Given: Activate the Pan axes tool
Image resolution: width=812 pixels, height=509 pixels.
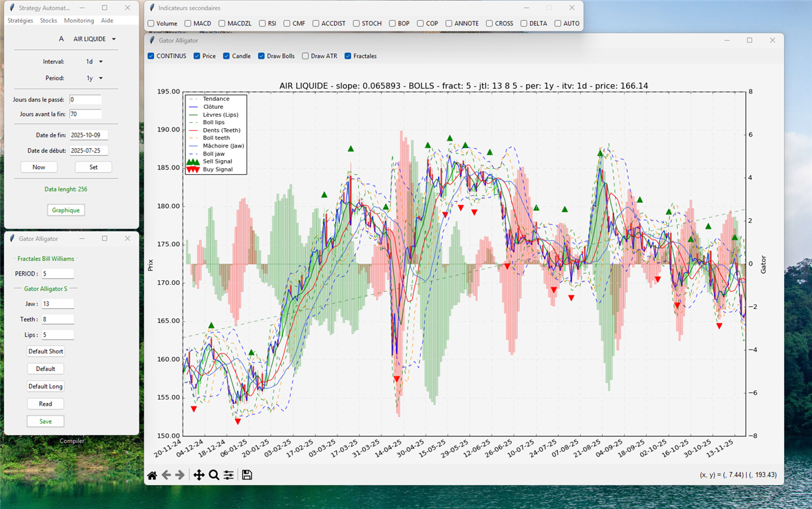Looking at the screenshot, I should [x=199, y=475].
